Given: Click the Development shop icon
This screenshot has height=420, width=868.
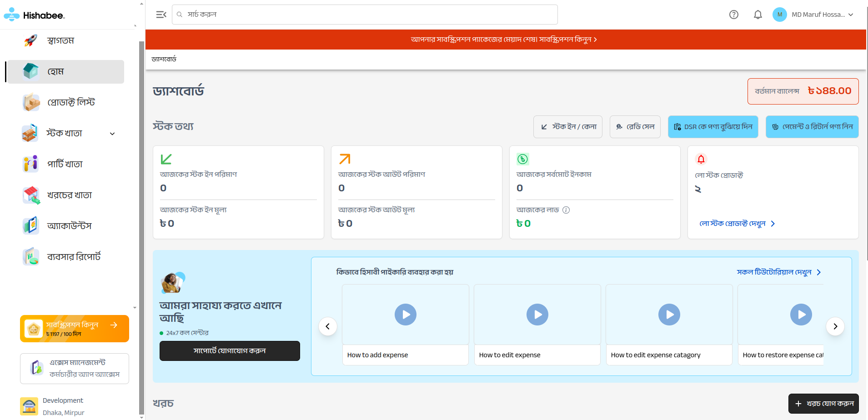Looking at the screenshot, I should tap(29, 406).
